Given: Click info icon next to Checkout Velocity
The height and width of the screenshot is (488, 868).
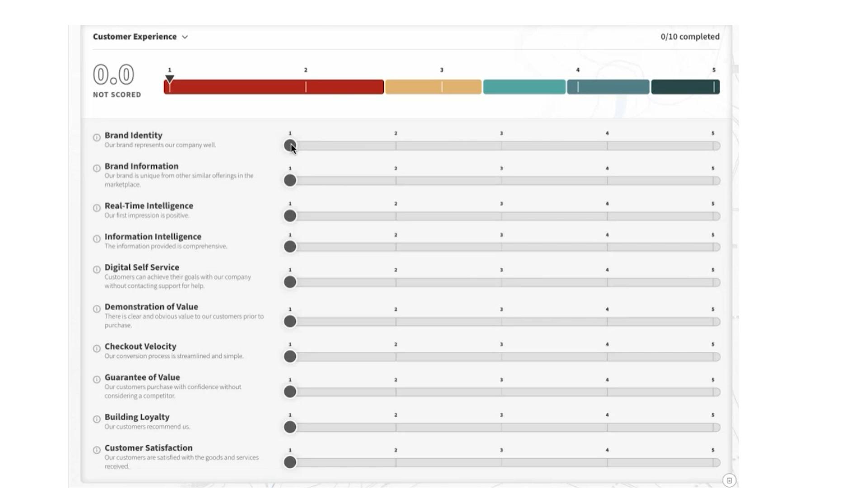Looking at the screenshot, I should pos(97,348).
